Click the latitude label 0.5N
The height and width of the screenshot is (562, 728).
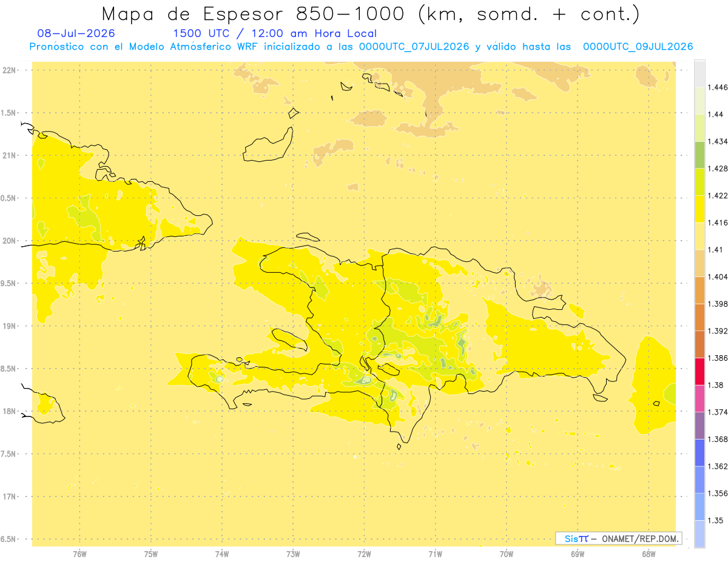point(9,198)
